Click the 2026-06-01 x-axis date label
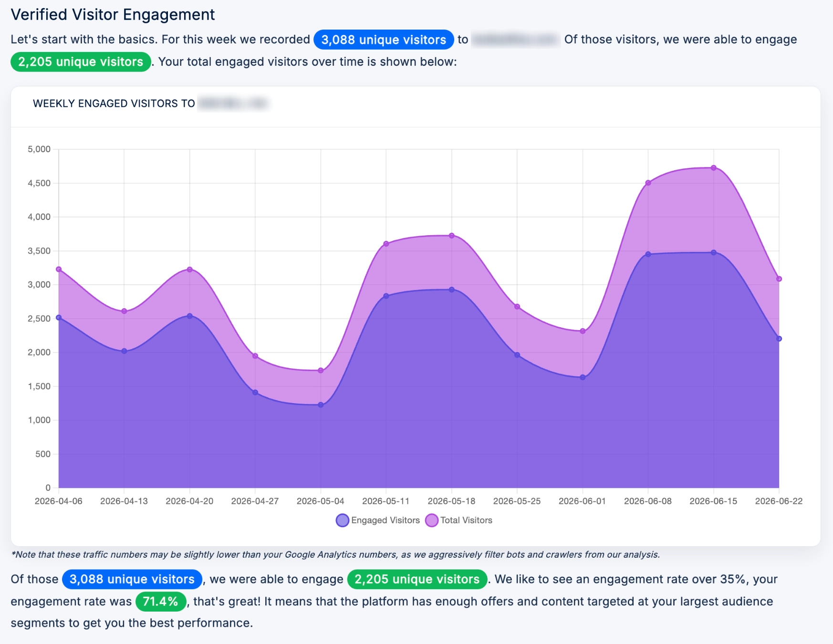Image resolution: width=833 pixels, height=644 pixels. (583, 501)
